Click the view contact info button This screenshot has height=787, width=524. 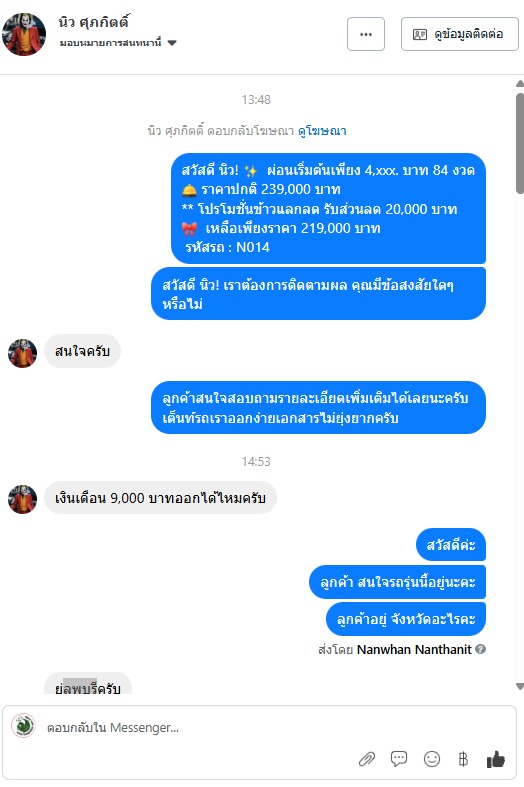pyautogui.click(x=460, y=34)
